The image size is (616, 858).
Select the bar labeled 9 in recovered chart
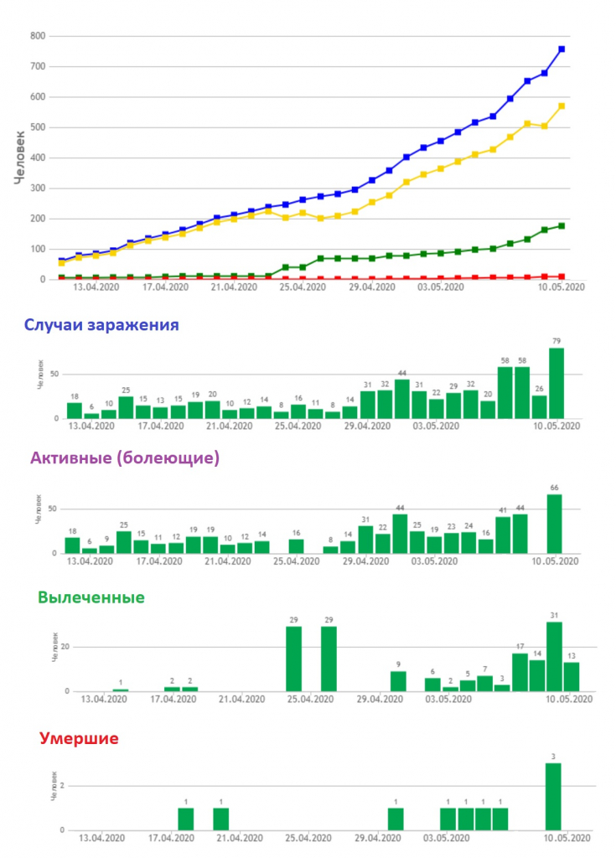tap(399, 681)
